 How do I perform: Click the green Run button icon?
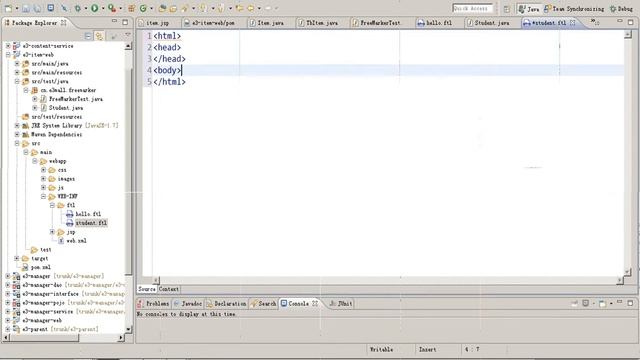pyautogui.click(x=94, y=8)
